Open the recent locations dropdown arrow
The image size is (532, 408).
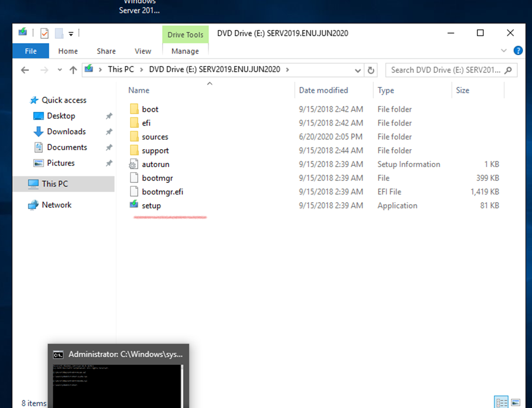[x=59, y=70]
